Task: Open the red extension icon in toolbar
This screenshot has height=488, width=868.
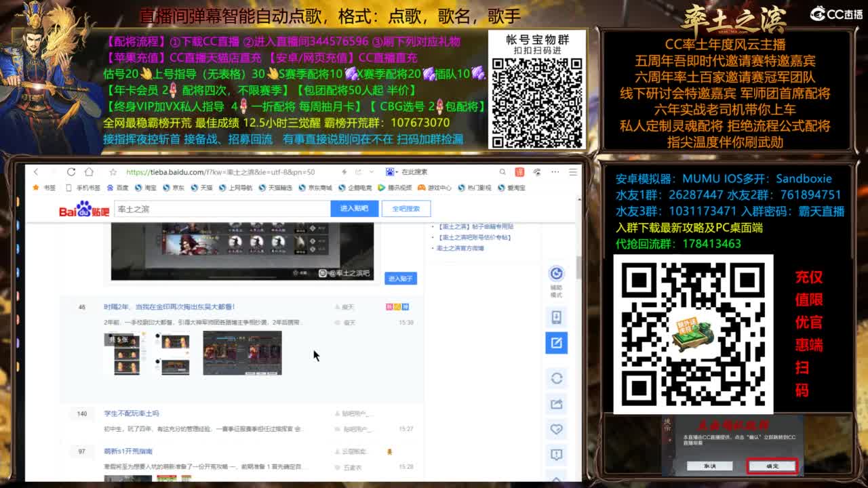Action: pos(519,172)
